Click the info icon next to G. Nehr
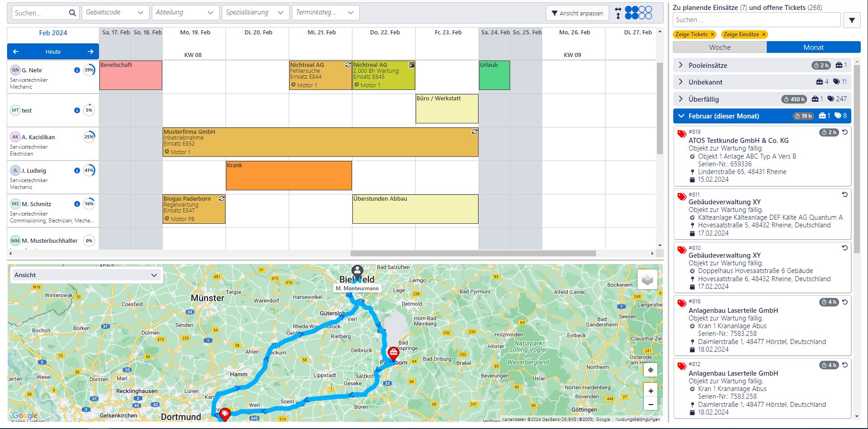Image resolution: width=868 pixels, height=429 pixels. click(x=77, y=70)
